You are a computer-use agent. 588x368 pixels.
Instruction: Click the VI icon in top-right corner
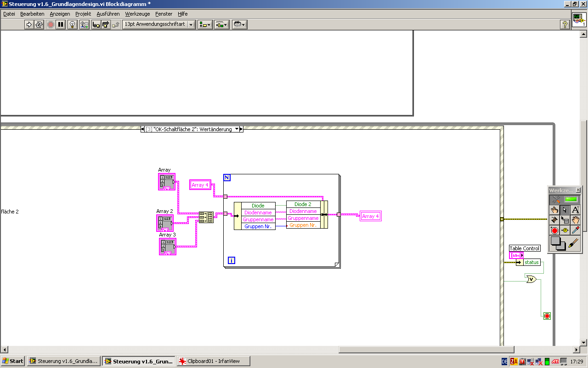pyautogui.click(x=579, y=20)
